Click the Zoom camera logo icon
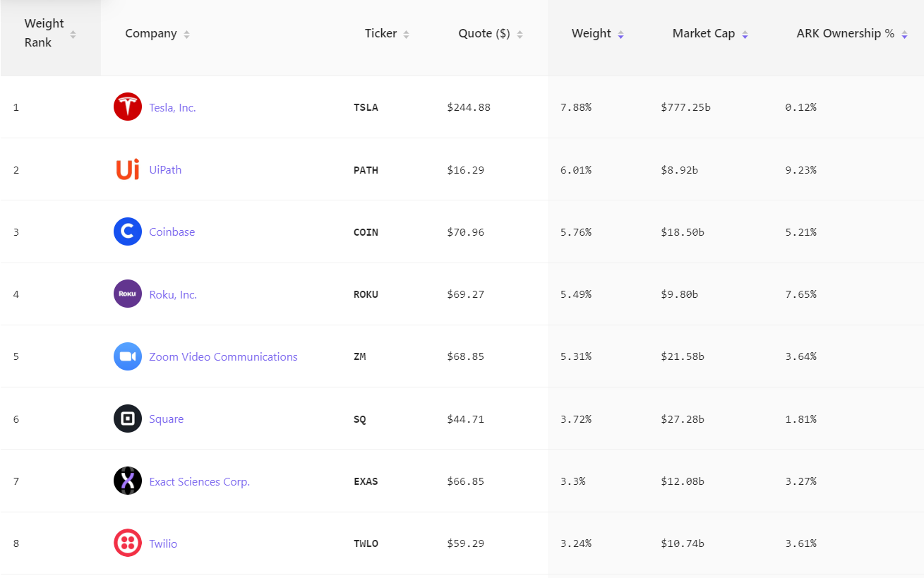924x578 pixels. click(x=128, y=356)
